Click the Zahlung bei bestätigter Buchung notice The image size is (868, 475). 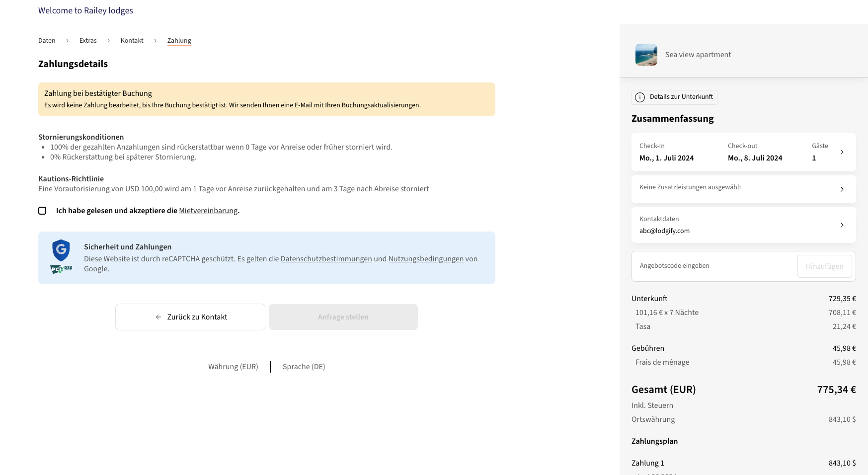point(267,99)
